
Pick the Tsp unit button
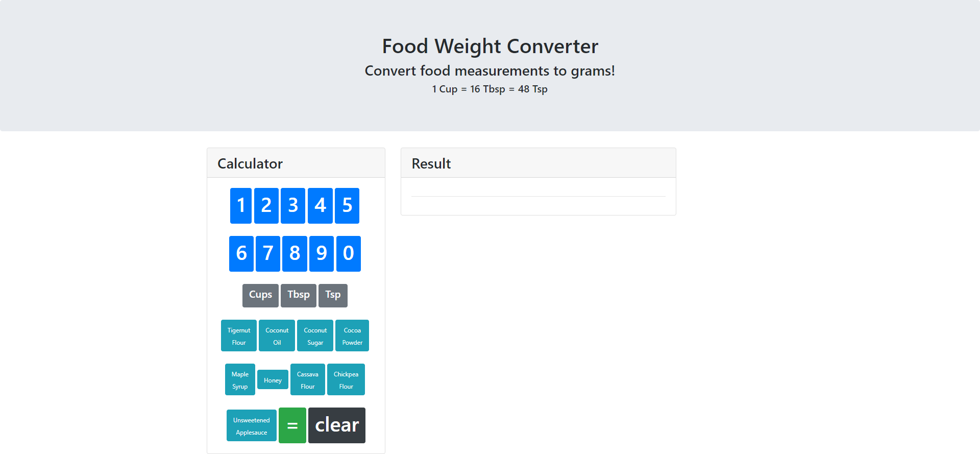click(333, 296)
